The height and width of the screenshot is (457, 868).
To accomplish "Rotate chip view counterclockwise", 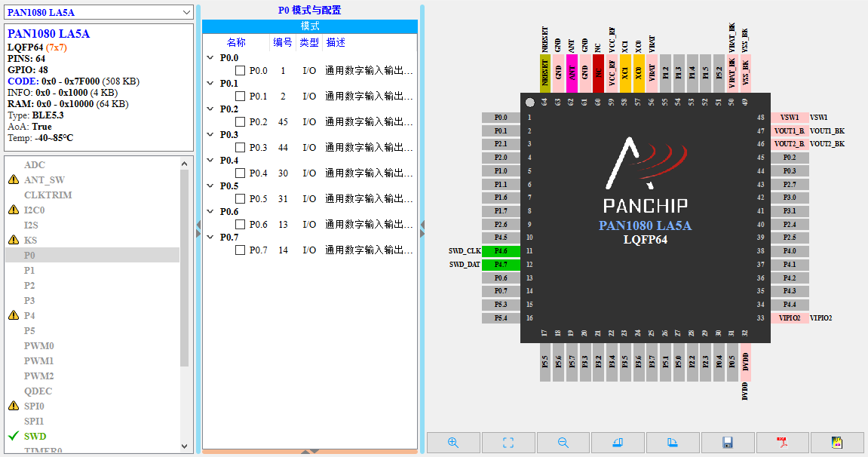I will [x=618, y=443].
